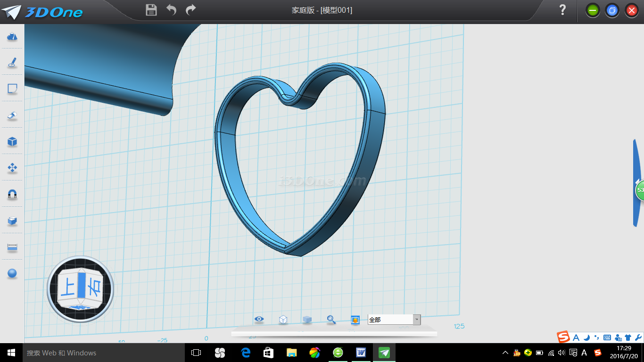Click the zoom magnifier view icon
Screen dimensions: 644x362
[x=331, y=320]
